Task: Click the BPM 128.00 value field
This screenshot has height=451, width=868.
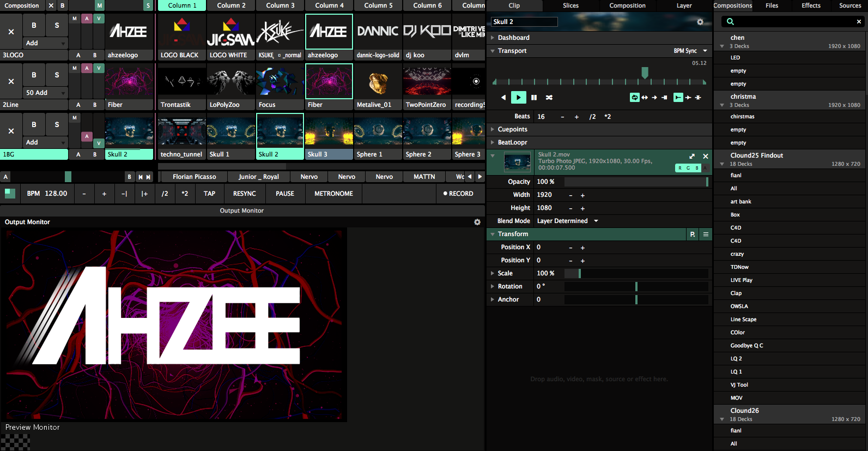Action: pyautogui.click(x=47, y=194)
